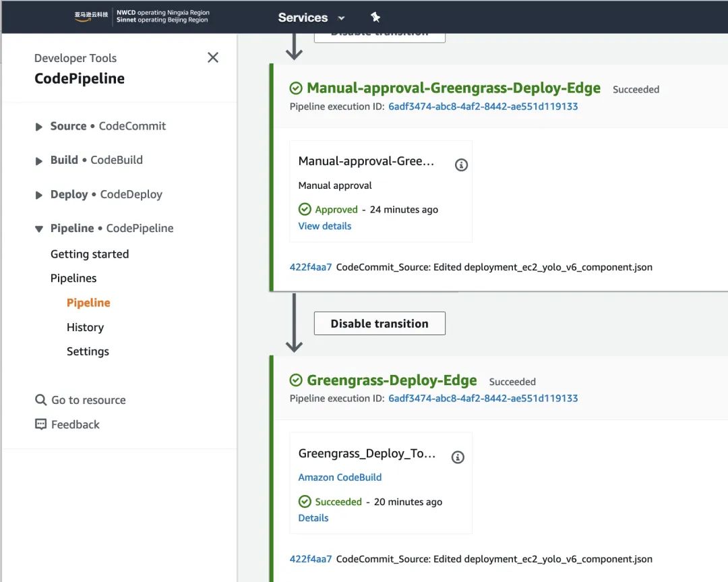
Task: Open History in the sidebar
Action: [x=85, y=327]
